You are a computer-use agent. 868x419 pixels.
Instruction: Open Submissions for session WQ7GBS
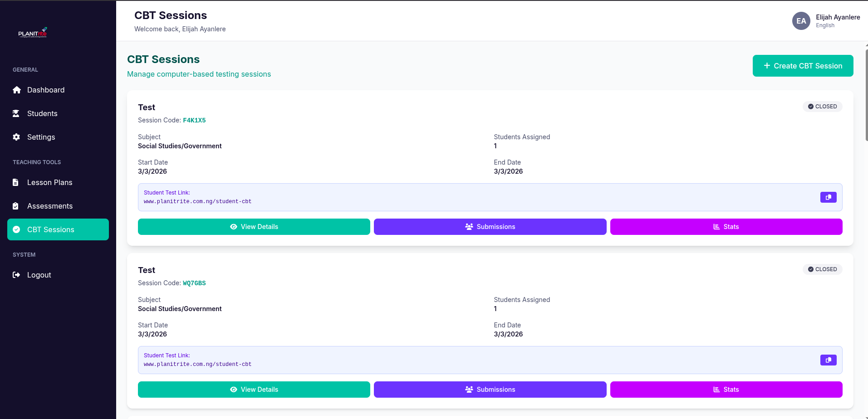[490, 390]
